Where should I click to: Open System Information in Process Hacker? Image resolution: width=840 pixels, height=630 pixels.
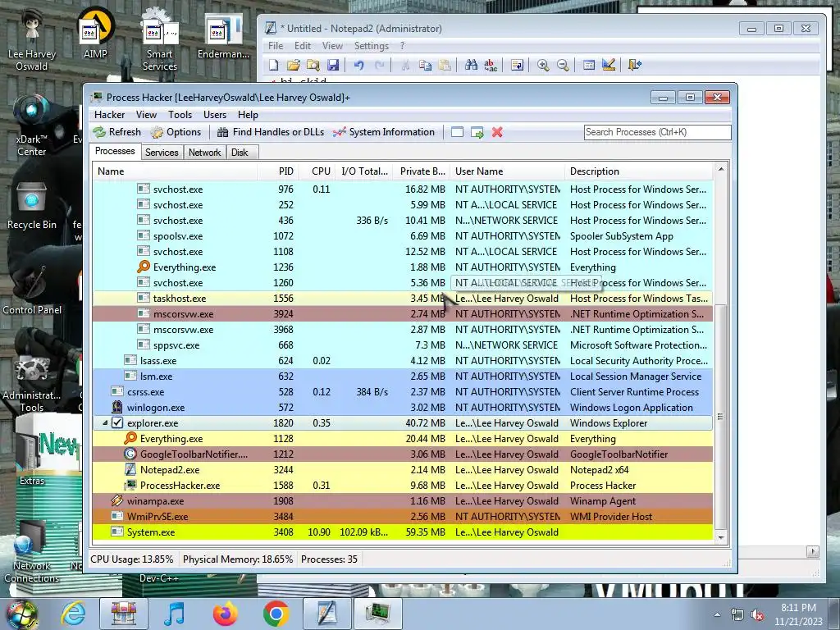(384, 132)
